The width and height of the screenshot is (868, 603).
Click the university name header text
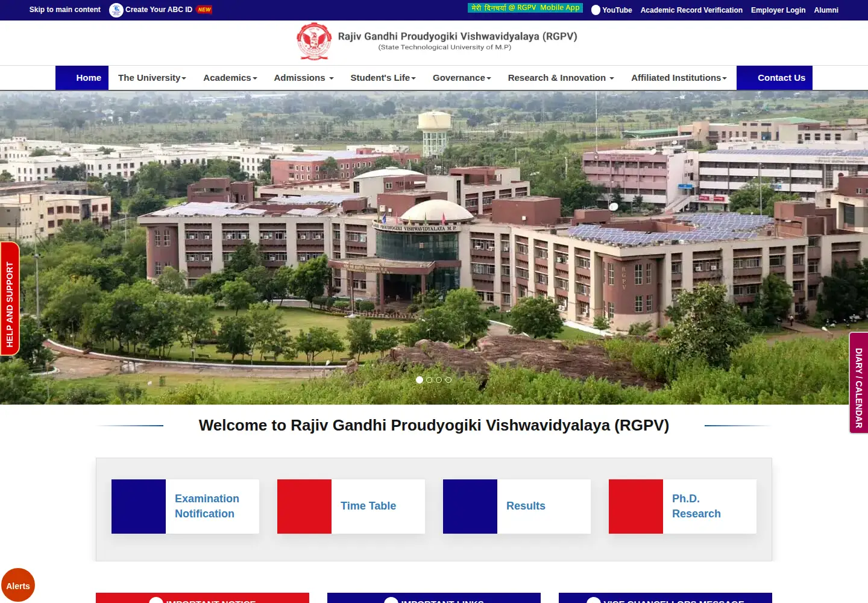click(458, 36)
